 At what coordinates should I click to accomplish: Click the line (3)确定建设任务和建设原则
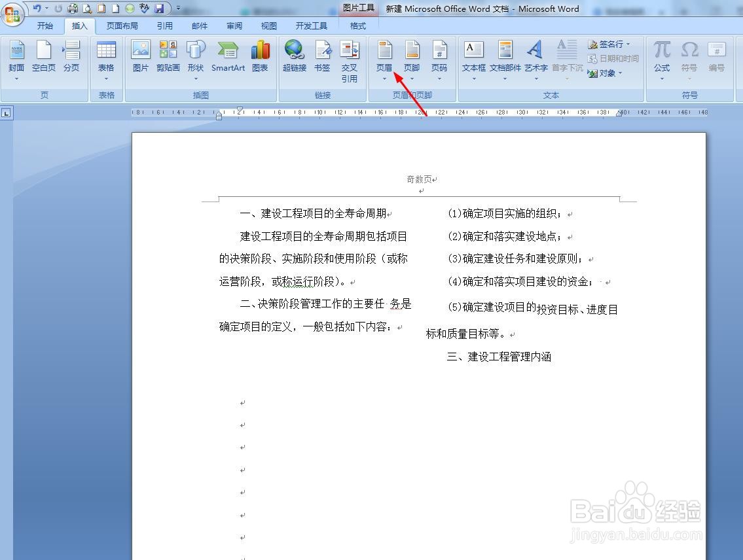(516, 259)
